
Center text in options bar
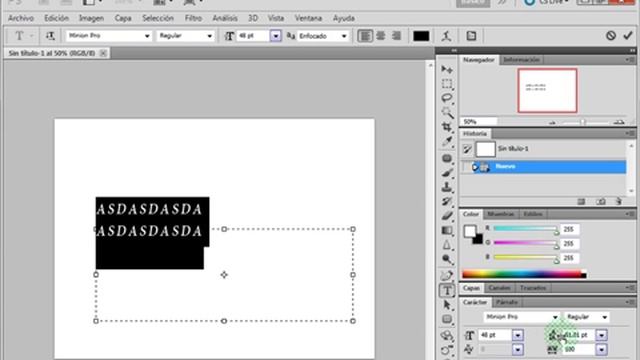pyautogui.click(x=380, y=36)
